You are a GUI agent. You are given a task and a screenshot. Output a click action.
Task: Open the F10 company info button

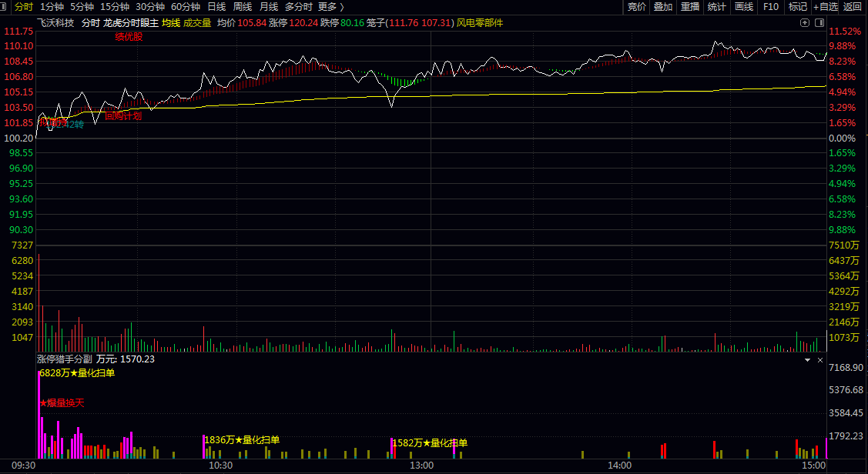(770, 7)
